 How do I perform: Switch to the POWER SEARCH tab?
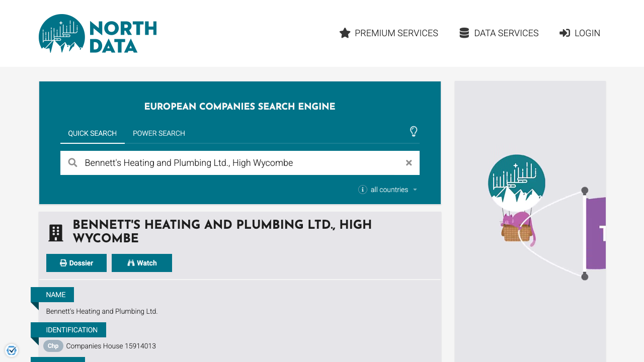tap(158, 133)
